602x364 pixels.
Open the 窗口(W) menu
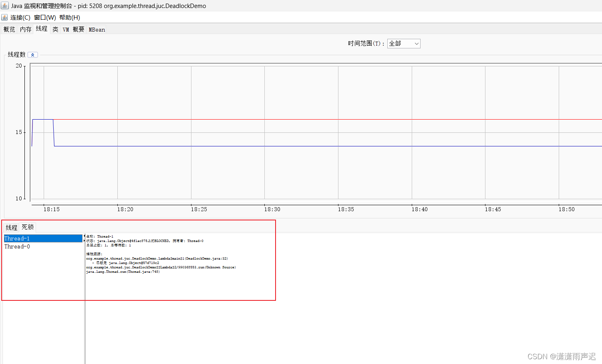[45, 18]
